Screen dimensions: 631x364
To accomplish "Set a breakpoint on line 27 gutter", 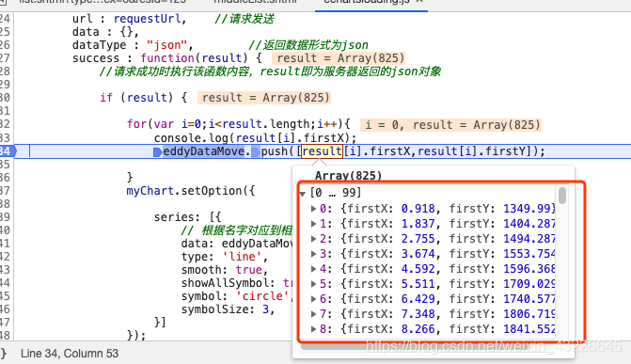I will pos(6,58).
